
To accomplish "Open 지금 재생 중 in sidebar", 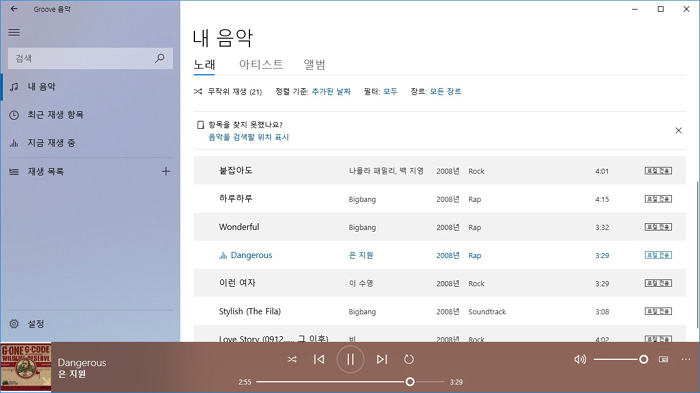I will (x=90, y=143).
